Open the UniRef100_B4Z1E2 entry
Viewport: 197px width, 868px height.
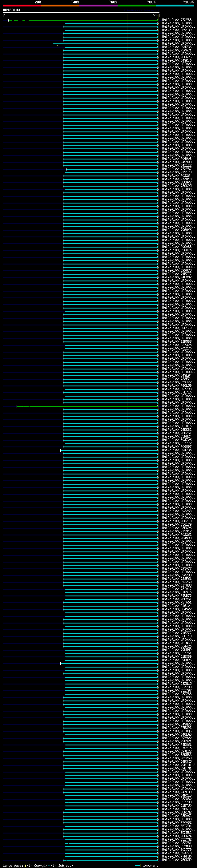point(177,165)
